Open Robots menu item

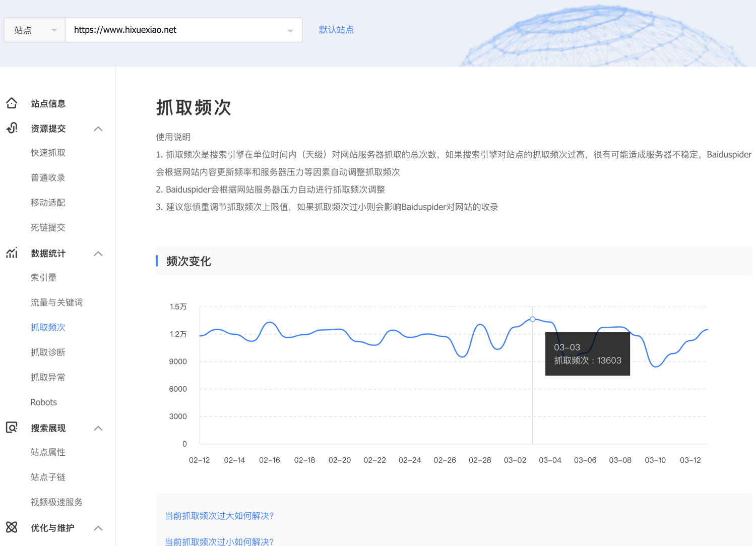click(x=44, y=402)
